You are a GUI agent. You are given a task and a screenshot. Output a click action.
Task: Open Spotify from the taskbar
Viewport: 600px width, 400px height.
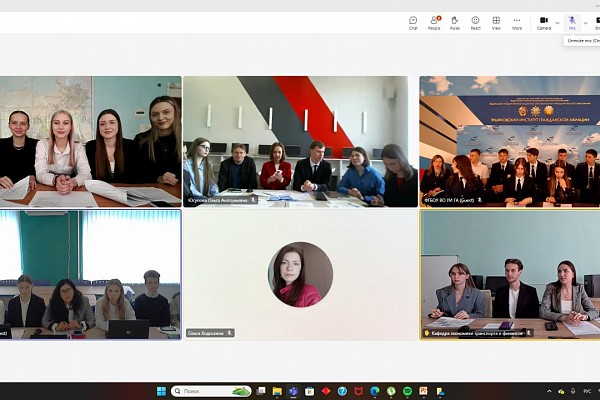pyautogui.click(x=407, y=391)
